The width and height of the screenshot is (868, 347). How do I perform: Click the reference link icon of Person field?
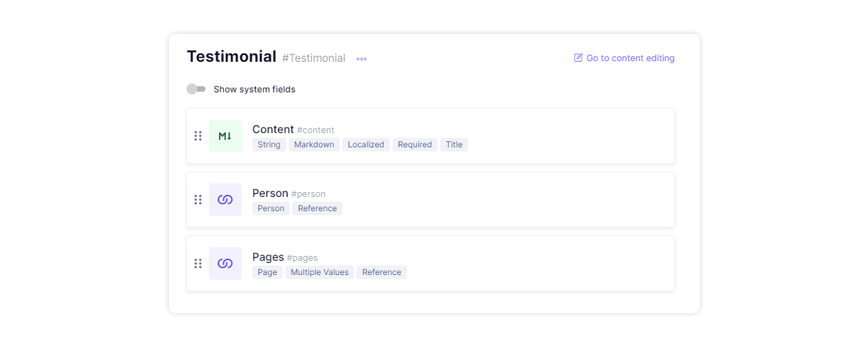[225, 200]
